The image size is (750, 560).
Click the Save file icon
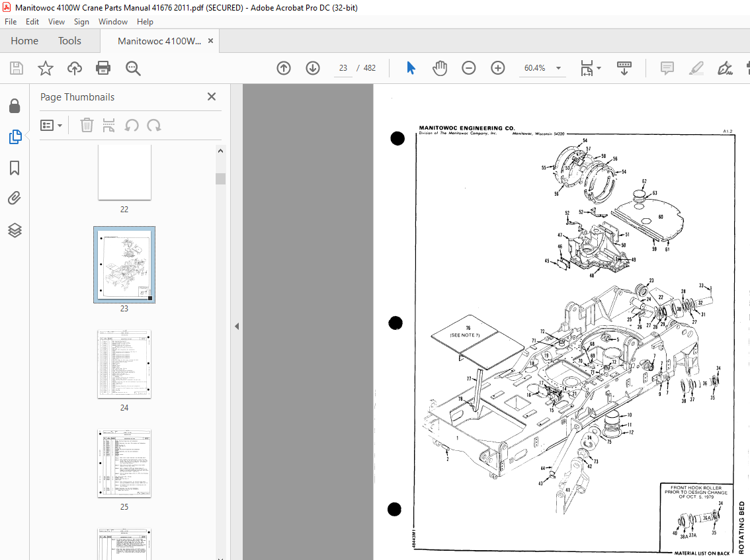17,68
